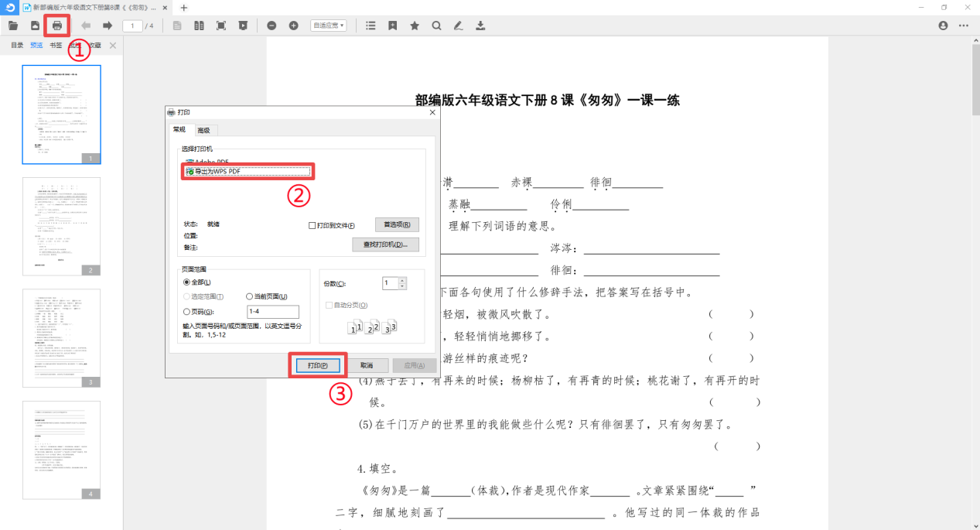Increase copies with the 份数 stepper
The image size is (980, 530).
(x=403, y=280)
